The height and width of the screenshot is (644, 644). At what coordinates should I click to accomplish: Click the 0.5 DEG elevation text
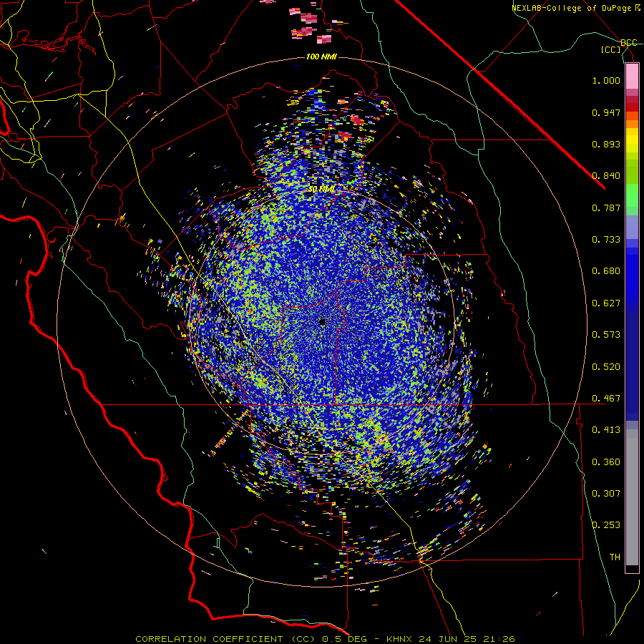344,639
